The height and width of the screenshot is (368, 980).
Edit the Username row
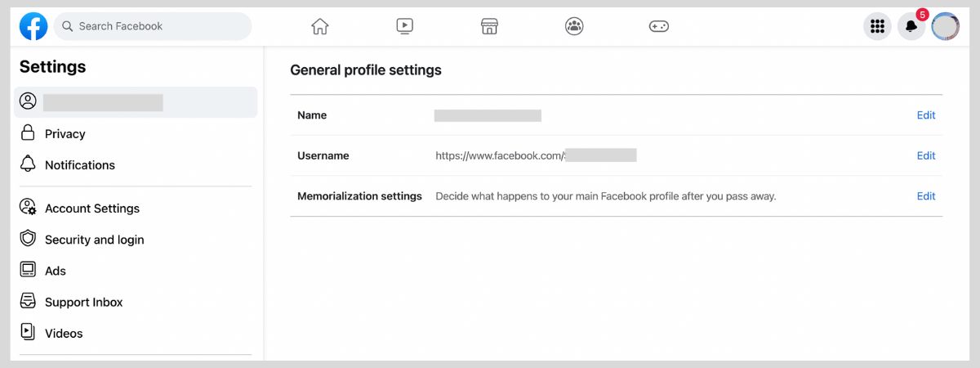click(925, 155)
